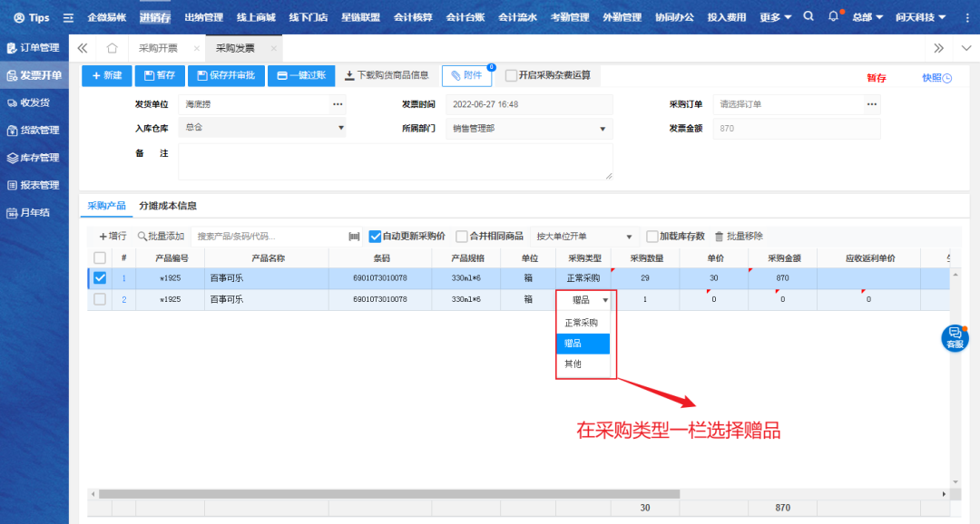
Task: Open the notification bell icon
Action: coord(834,16)
